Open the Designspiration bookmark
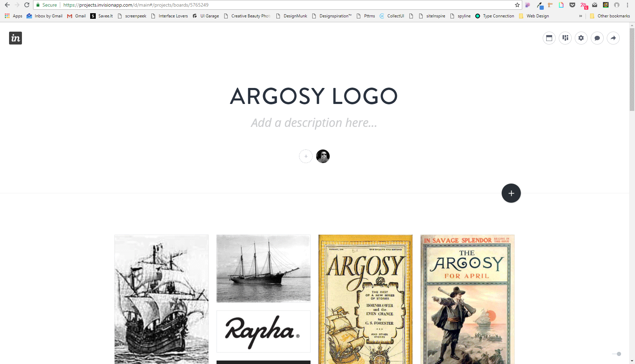This screenshot has width=635, height=364. [x=332, y=16]
